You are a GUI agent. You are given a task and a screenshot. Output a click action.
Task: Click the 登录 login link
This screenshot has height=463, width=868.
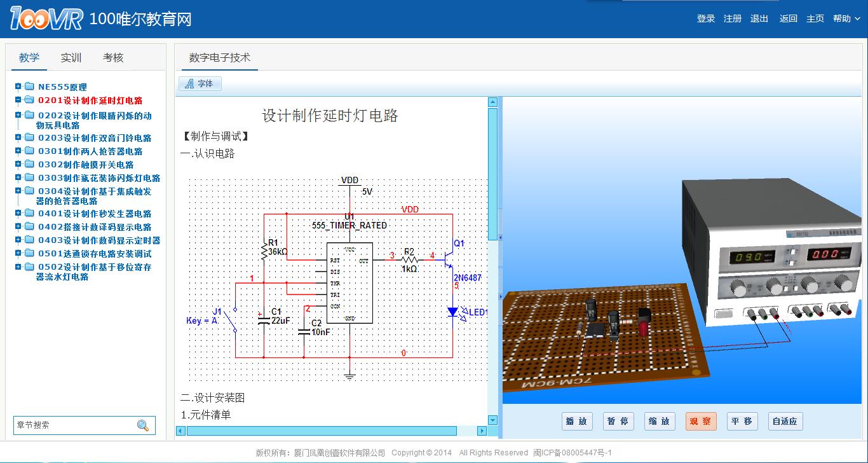click(x=706, y=18)
